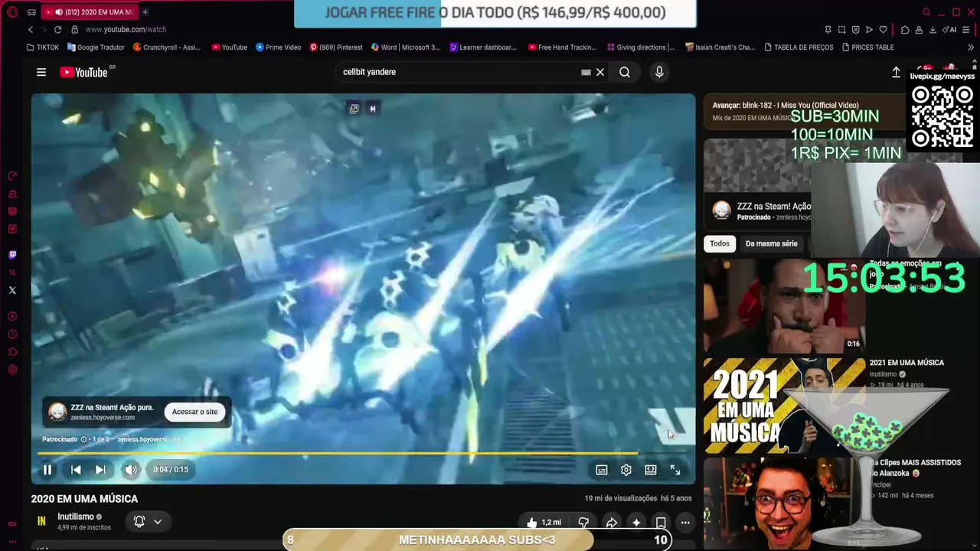Viewport: 980px width, 551px height.
Task: Click the sparkle icon beside share
Action: 636,523
